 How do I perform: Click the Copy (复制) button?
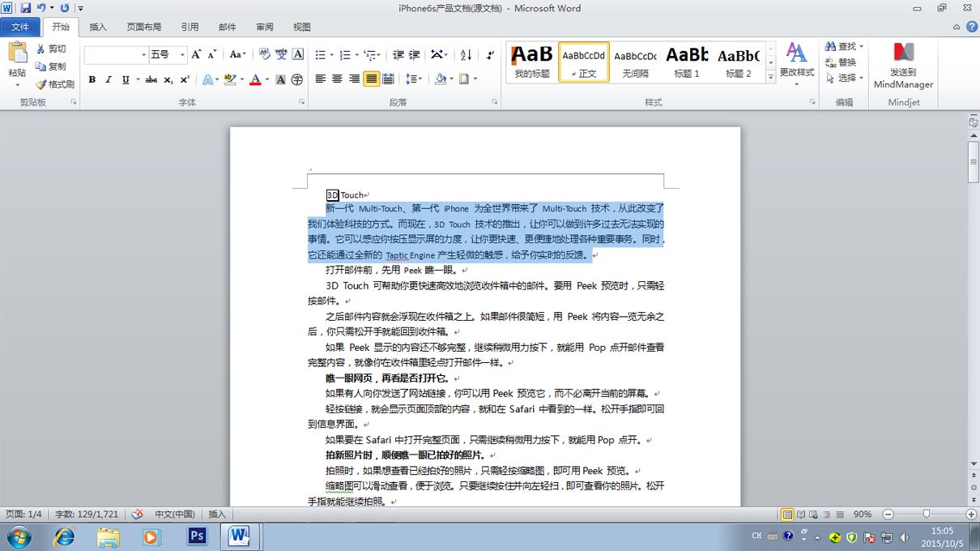[x=51, y=66]
